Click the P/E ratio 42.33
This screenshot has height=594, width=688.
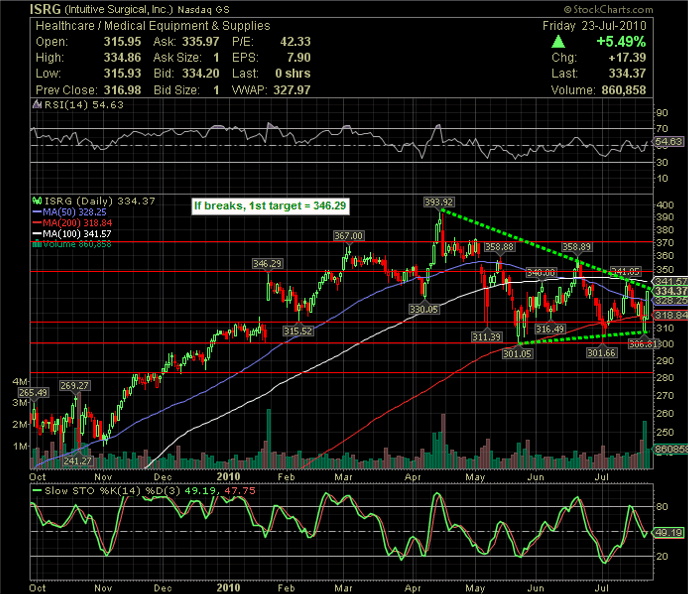(x=295, y=42)
